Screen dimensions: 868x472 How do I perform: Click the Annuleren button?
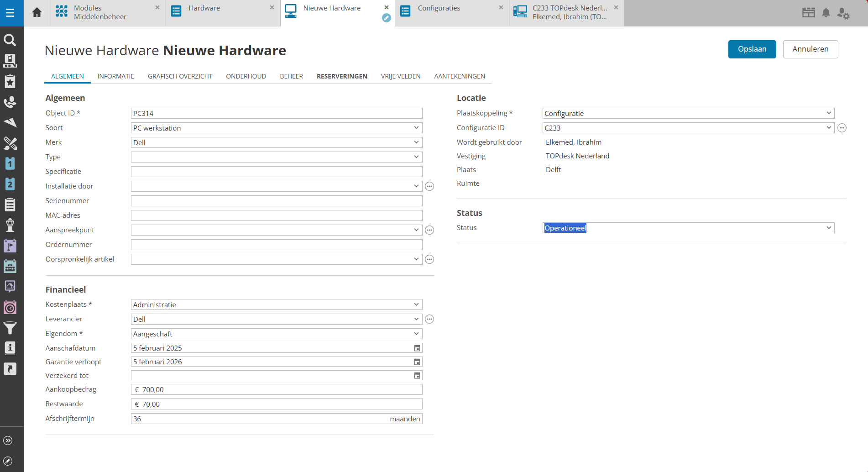810,49
